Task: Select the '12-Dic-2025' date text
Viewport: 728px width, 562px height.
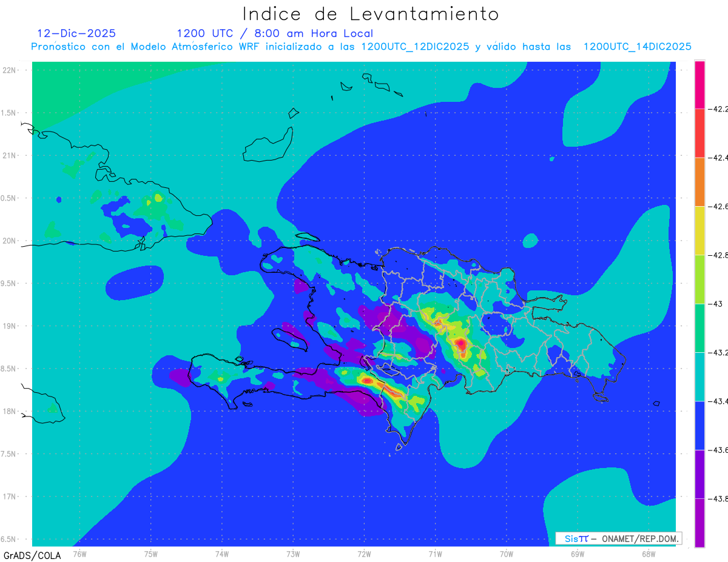Action: tap(76, 33)
